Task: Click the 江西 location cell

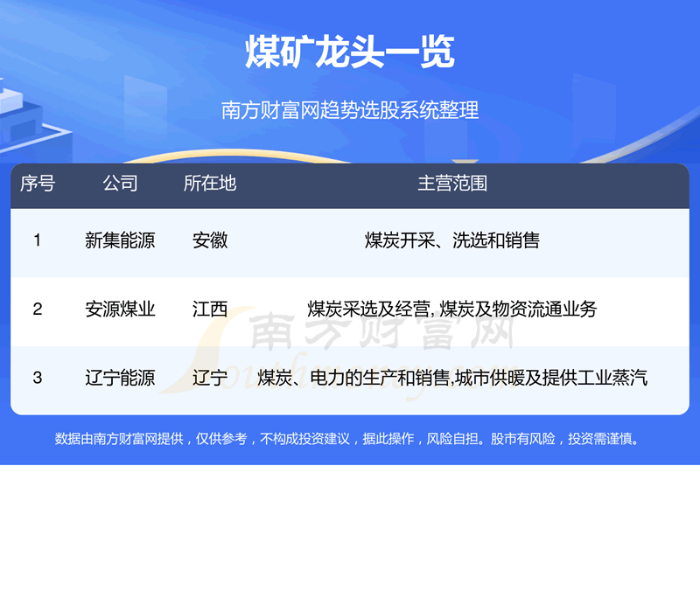Action: pos(210,309)
